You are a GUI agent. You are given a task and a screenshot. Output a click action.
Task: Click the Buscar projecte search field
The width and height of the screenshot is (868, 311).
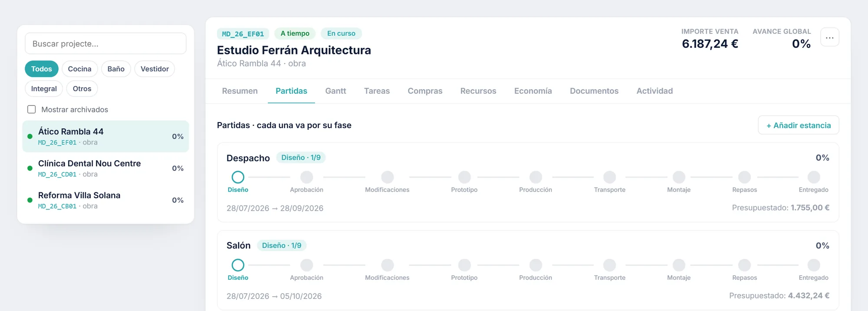pos(105,43)
